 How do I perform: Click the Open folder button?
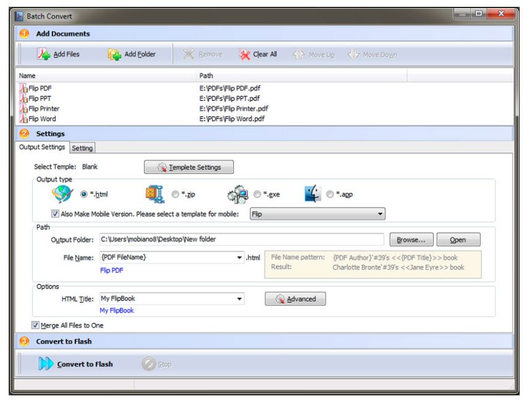[x=458, y=240]
